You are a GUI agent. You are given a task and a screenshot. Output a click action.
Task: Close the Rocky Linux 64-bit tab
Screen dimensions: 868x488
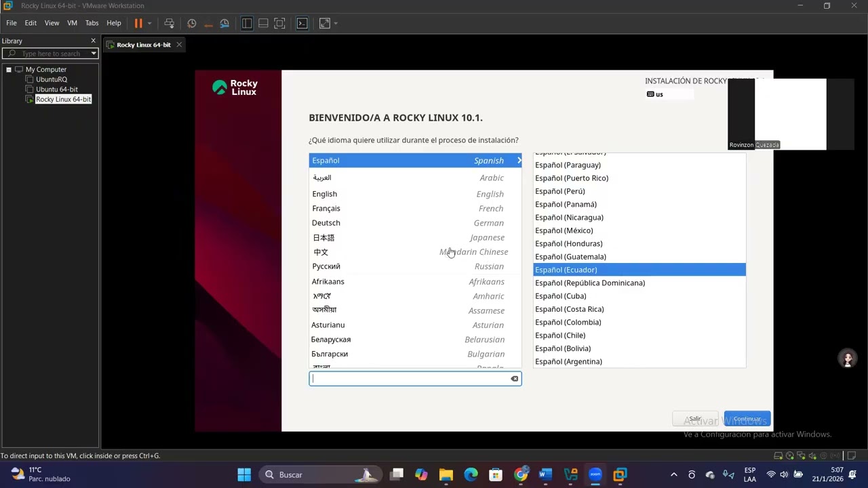point(179,45)
